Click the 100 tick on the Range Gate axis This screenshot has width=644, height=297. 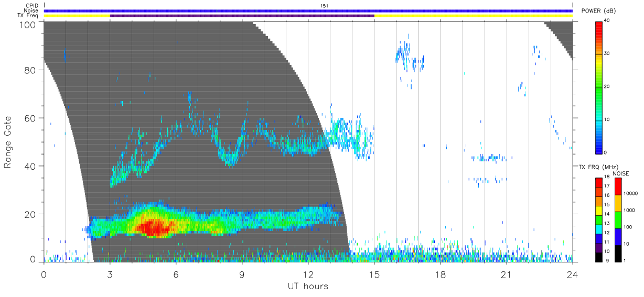point(28,25)
